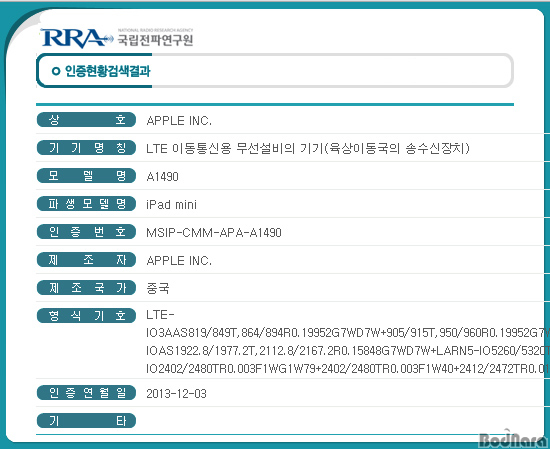The image size is (550, 450).
Task: Select certification number MSIP-CMM-APA-A1490
Action: (x=214, y=233)
